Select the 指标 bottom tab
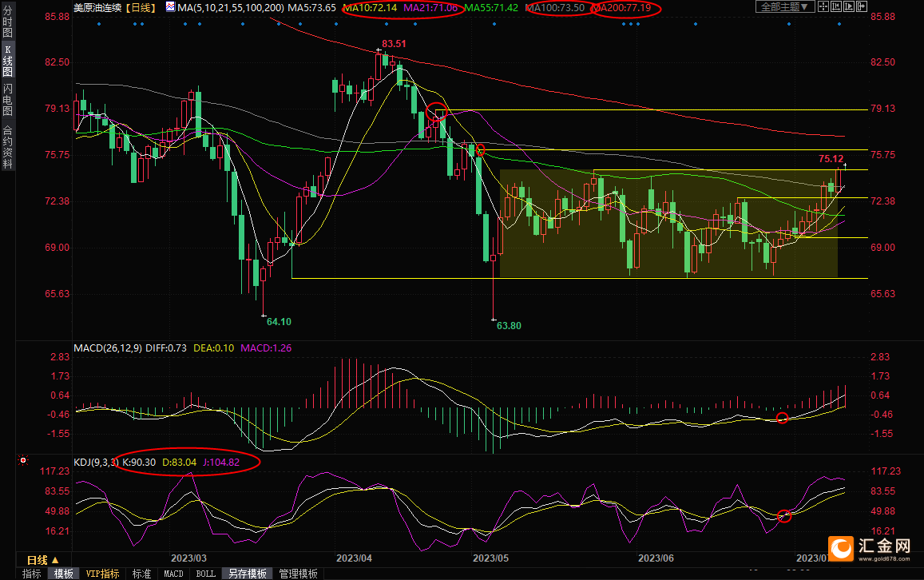 pos(31,574)
